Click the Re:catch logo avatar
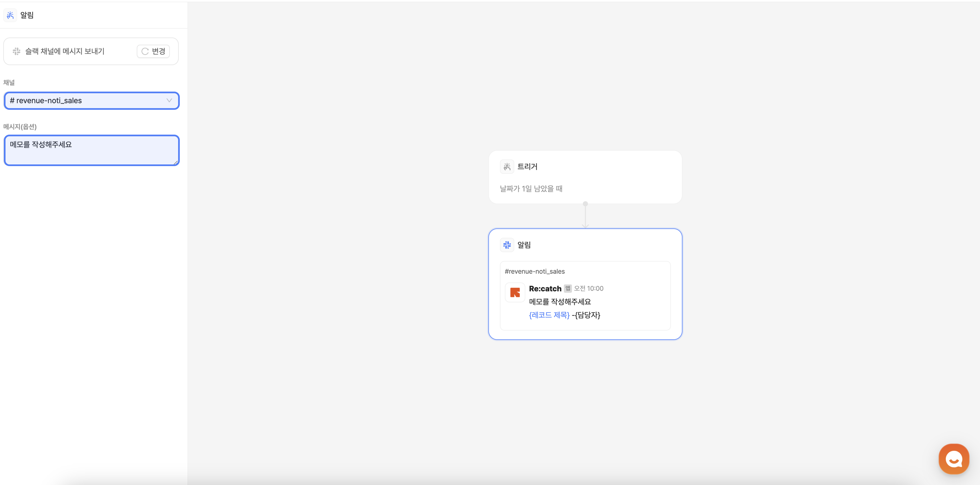The height and width of the screenshot is (485, 980). (515, 292)
